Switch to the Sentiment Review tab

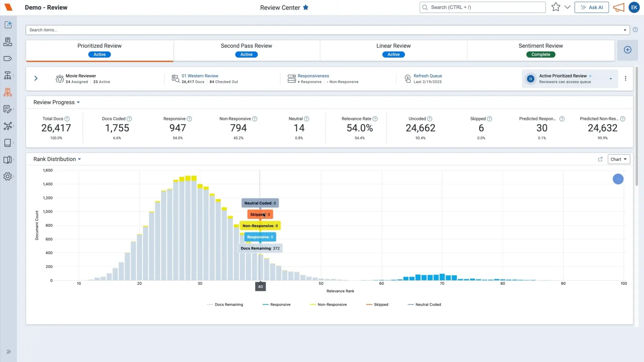pyautogui.click(x=541, y=50)
